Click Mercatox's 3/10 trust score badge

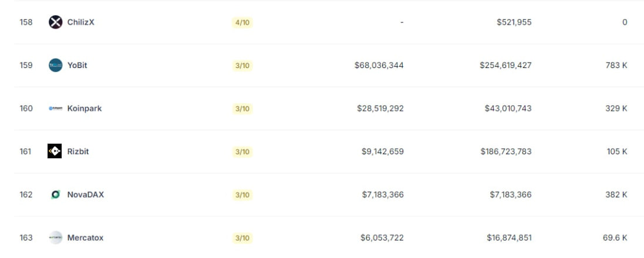242,238
